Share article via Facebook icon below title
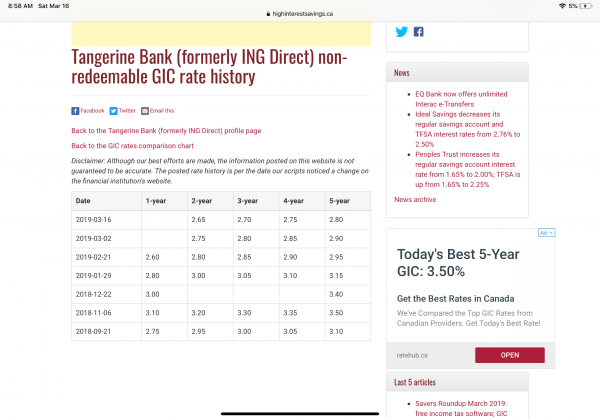 (75, 111)
